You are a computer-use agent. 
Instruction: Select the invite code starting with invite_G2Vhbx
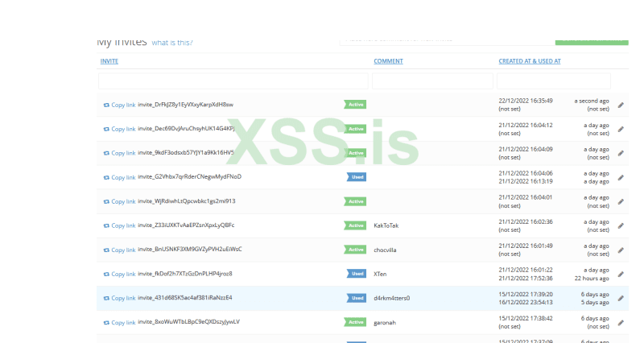pyautogui.click(x=190, y=176)
